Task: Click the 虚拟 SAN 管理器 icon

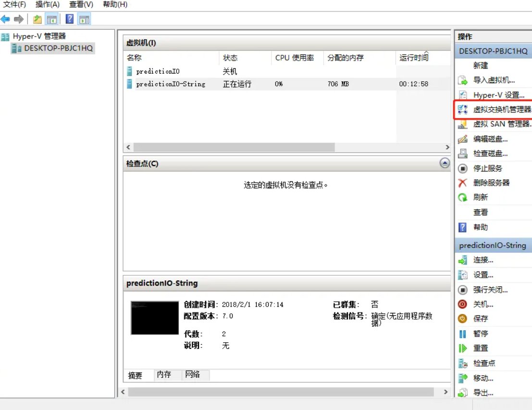Action: pyautogui.click(x=462, y=124)
